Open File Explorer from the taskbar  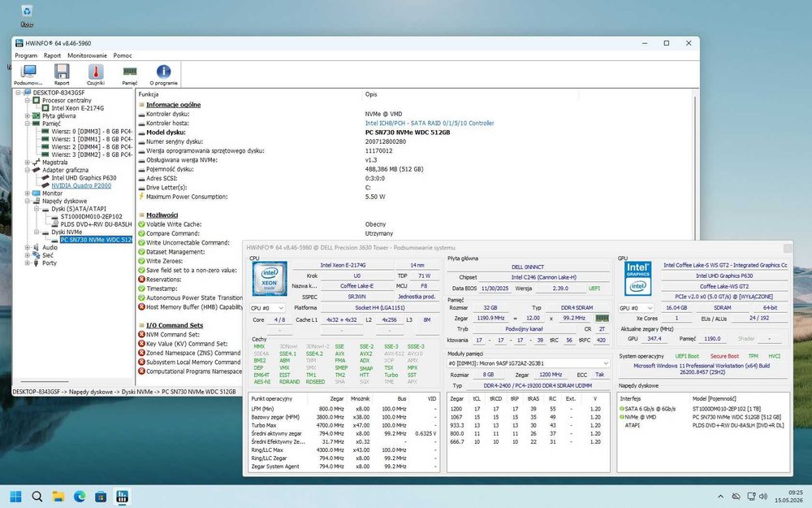point(58,497)
